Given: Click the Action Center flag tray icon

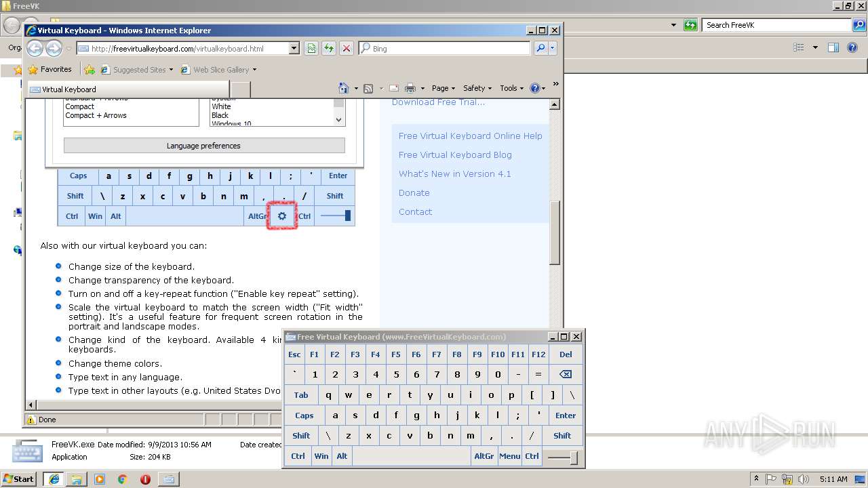Looking at the screenshot, I should [772, 479].
